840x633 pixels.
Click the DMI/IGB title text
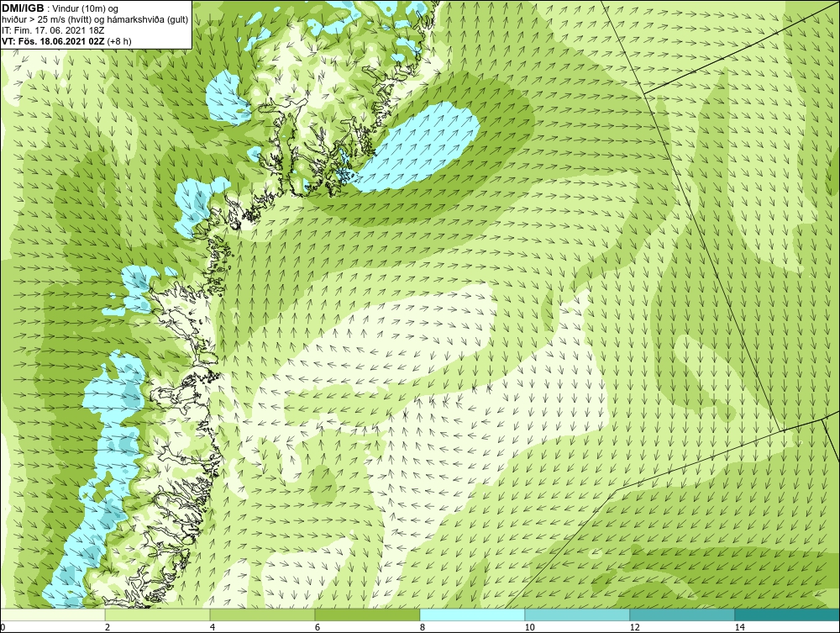point(23,8)
